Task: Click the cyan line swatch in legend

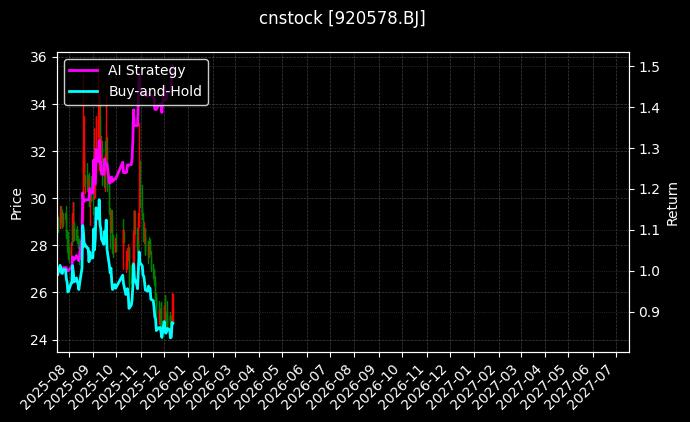Action: tap(83, 91)
